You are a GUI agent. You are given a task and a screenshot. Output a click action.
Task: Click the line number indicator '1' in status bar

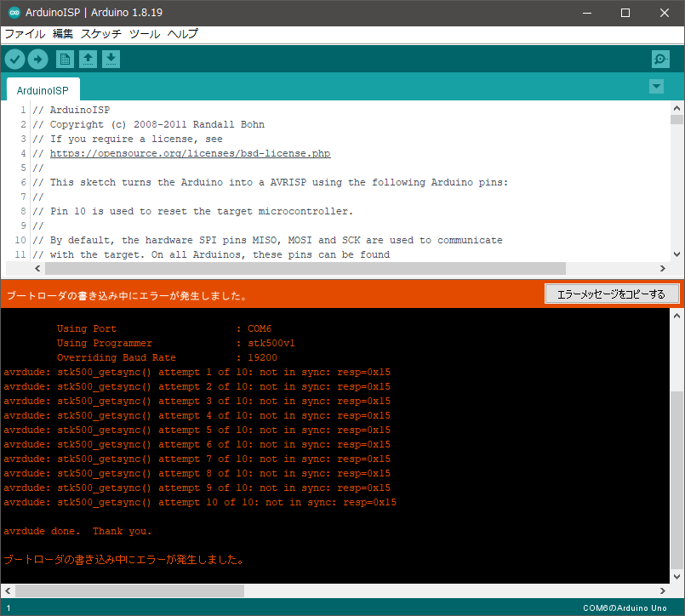coord(9,607)
